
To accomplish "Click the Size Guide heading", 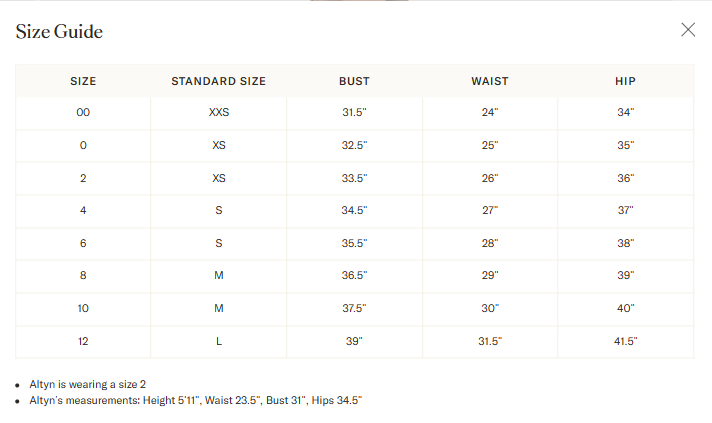I will pyautogui.click(x=59, y=32).
